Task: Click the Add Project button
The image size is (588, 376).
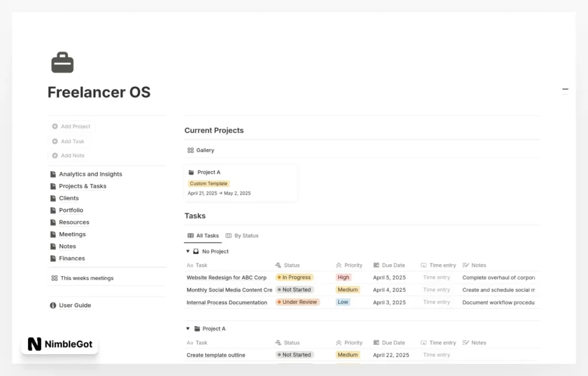Action: click(71, 126)
